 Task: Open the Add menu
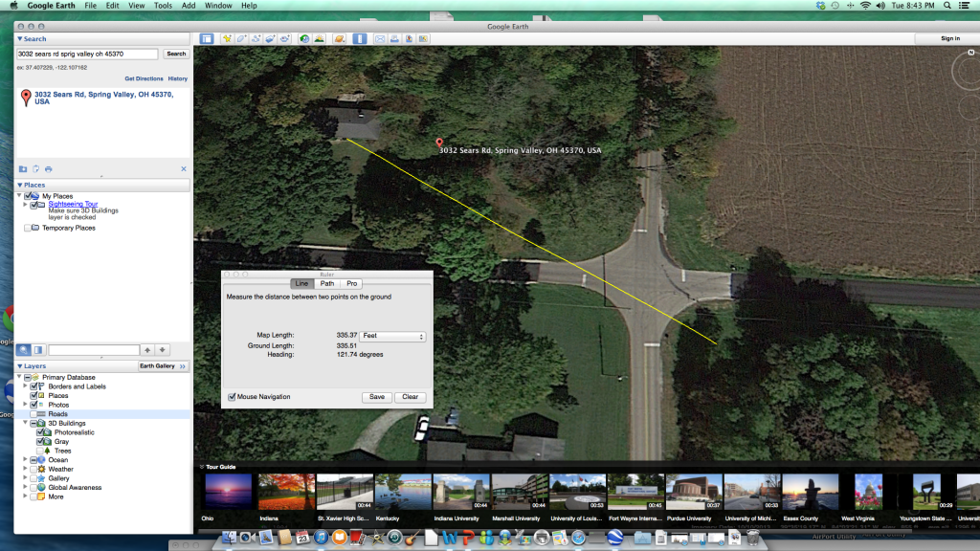click(x=189, y=6)
